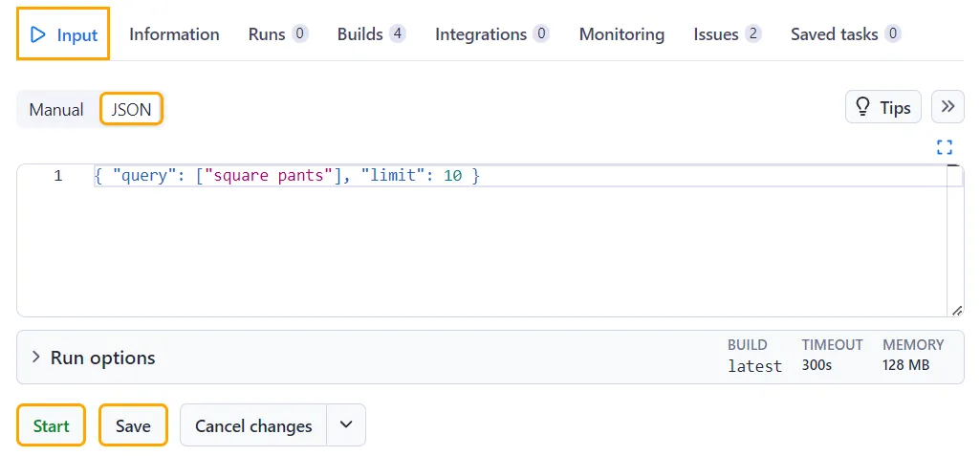980x456 pixels.
Task: Click the play icon on Input tab
Action: tap(38, 34)
